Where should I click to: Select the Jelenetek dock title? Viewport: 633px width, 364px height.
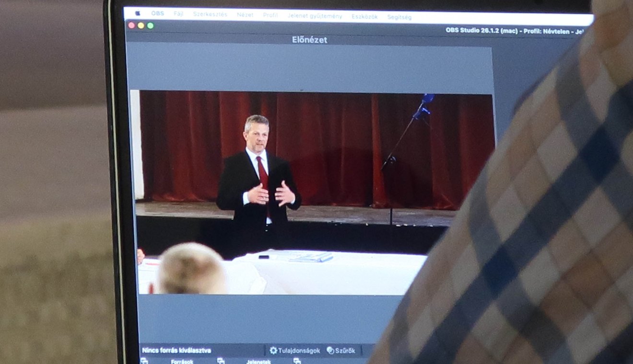(258, 361)
